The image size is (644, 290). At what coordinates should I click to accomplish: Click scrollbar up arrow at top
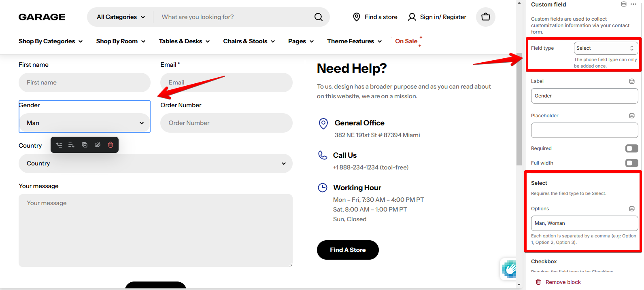point(519,3)
